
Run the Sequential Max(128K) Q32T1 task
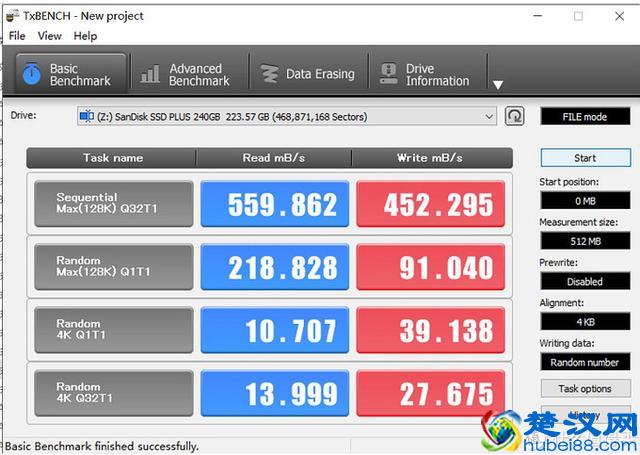pyautogui.click(x=113, y=204)
